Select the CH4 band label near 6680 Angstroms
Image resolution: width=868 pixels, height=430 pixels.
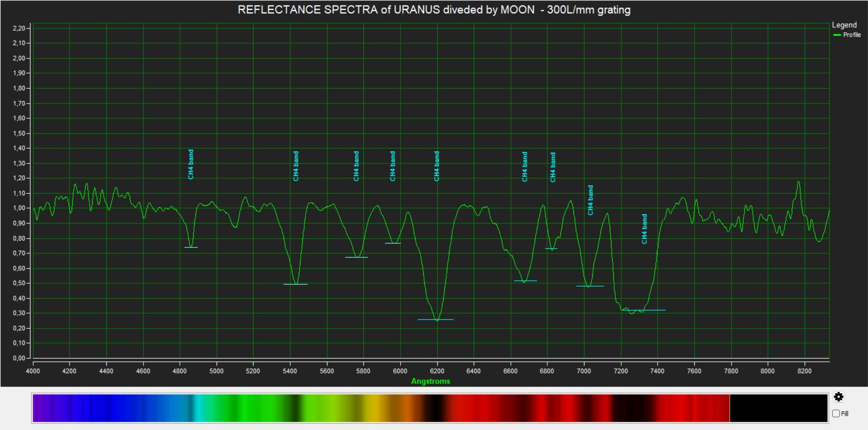[525, 167]
